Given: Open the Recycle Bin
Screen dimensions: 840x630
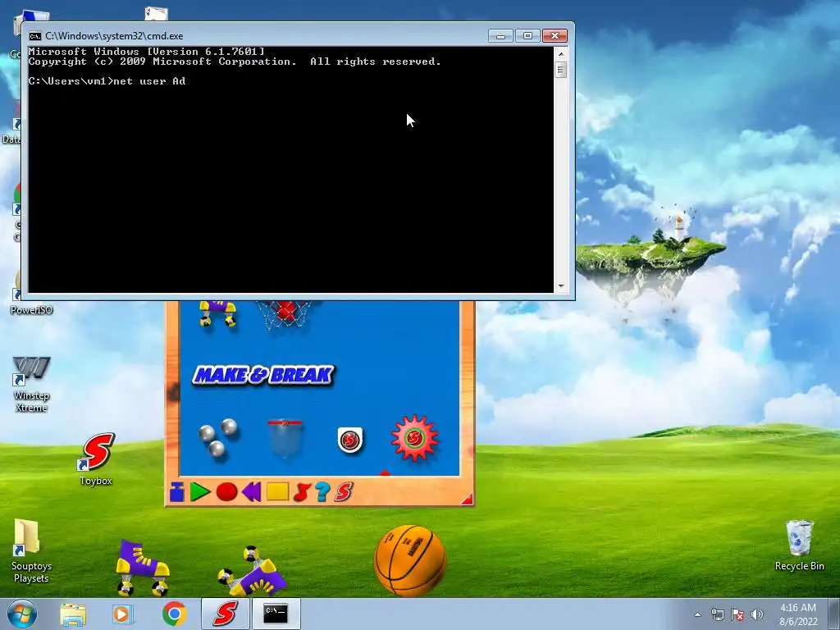Looking at the screenshot, I should [799, 546].
